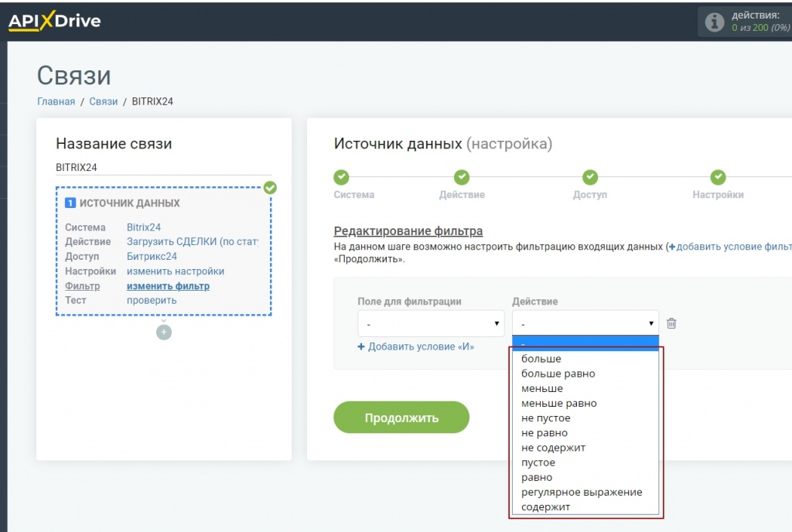Click the Битрикс24 access link

coord(152,257)
